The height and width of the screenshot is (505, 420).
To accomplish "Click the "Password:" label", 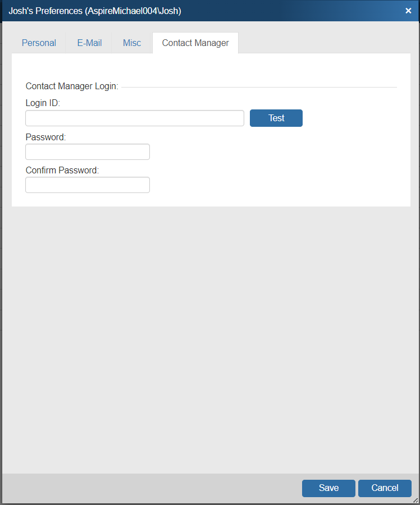I will click(x=46, y=137).
